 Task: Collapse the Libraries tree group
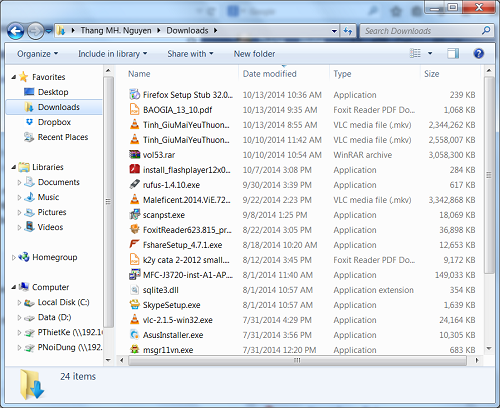[13, 167]
